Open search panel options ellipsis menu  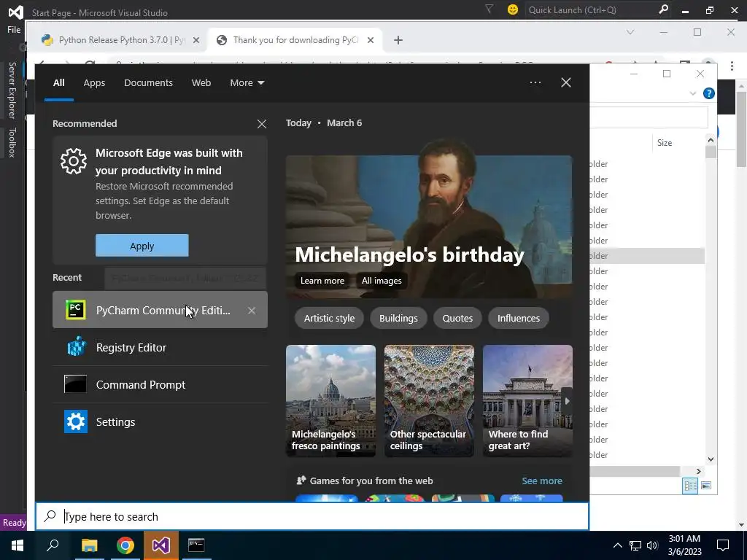535,82
